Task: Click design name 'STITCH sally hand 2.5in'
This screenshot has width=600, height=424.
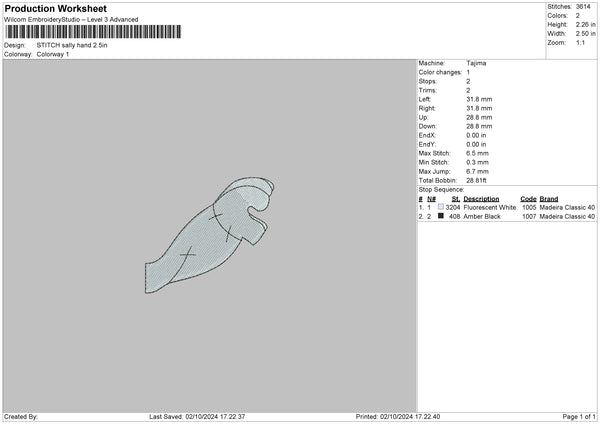Action: 72,45
